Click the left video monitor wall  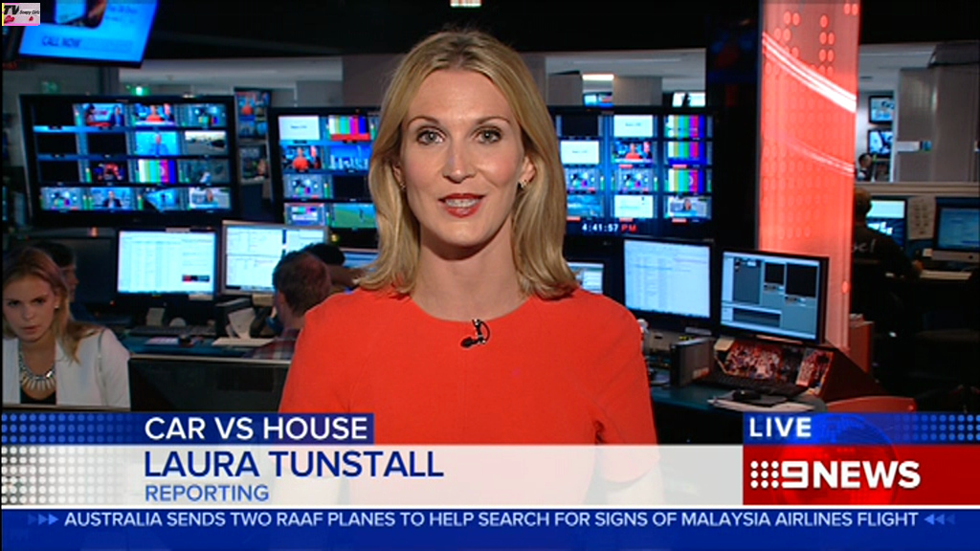click(x=130, y=157)
